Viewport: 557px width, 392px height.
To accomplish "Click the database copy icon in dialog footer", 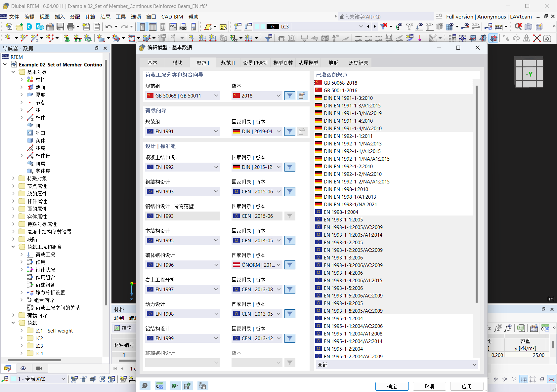I will (x=202, y=386).
